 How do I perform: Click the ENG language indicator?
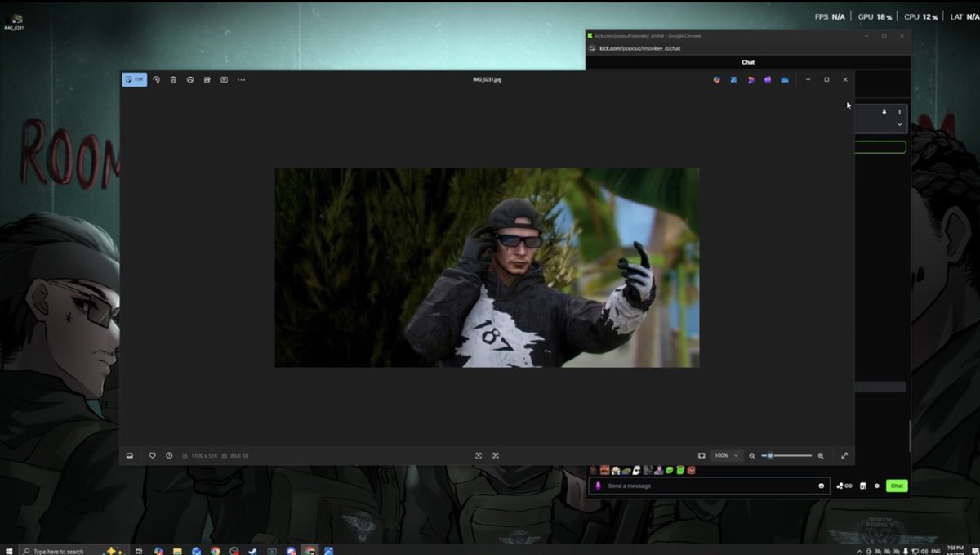coord(935,551)
